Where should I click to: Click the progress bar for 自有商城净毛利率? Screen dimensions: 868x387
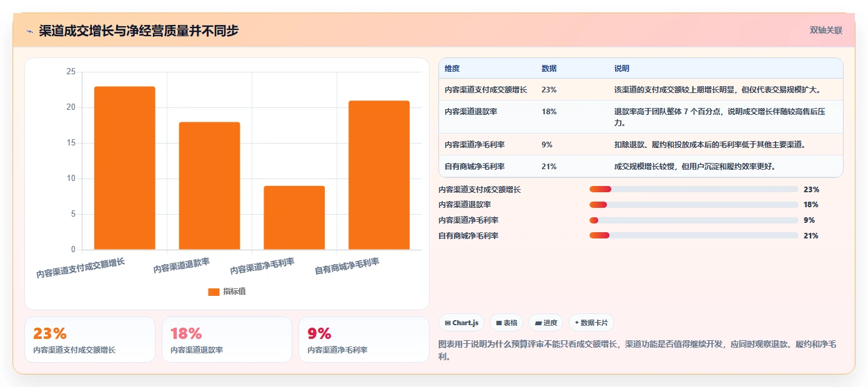tap(694, 235)
